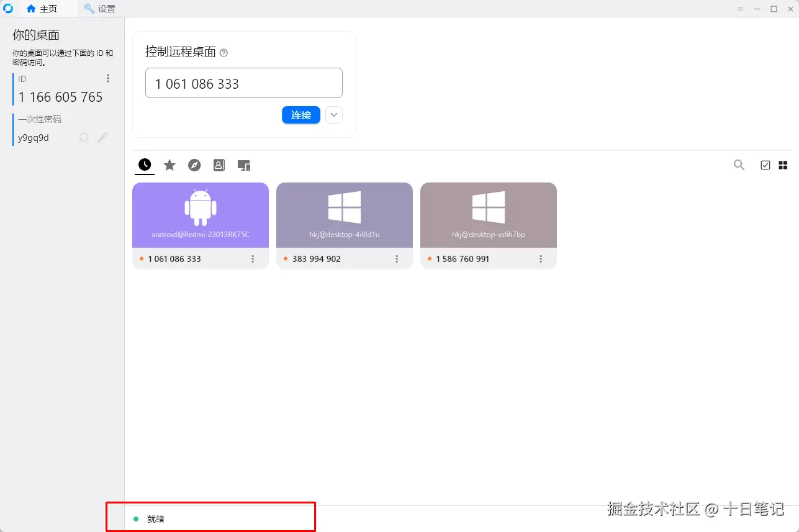Open menu for peer 1 061 086 333

coord(253,259)
